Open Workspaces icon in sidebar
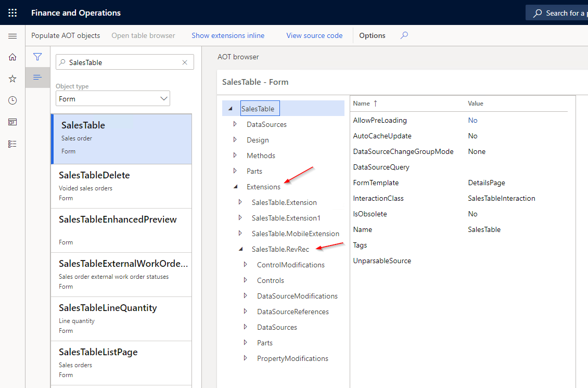 coord(12,122)
